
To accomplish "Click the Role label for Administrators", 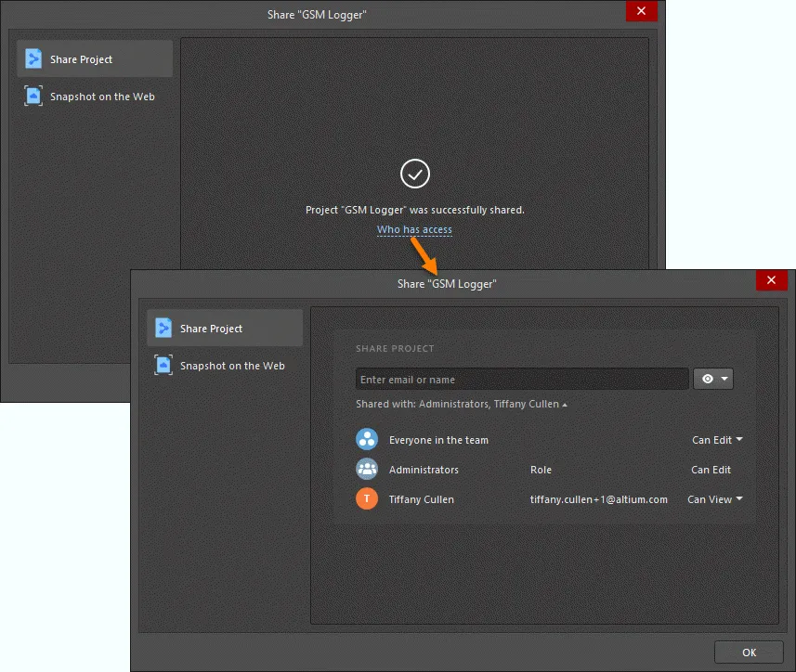I will pos(541,470).
